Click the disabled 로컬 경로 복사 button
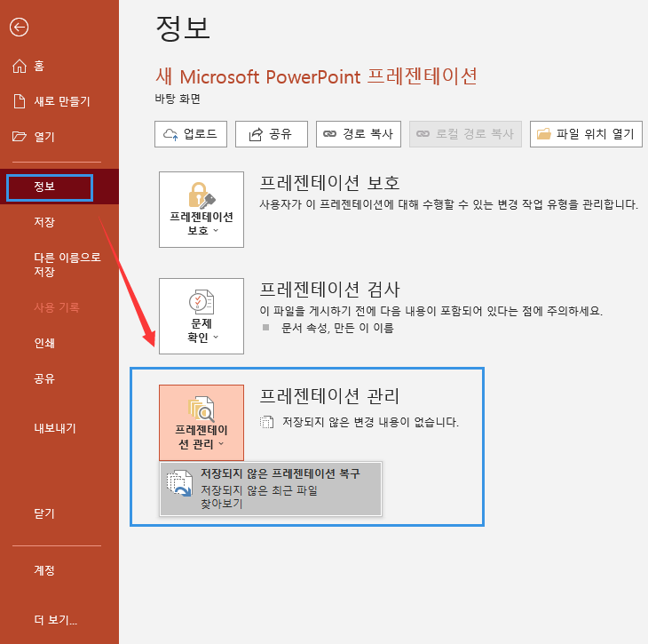 [465, 134]
